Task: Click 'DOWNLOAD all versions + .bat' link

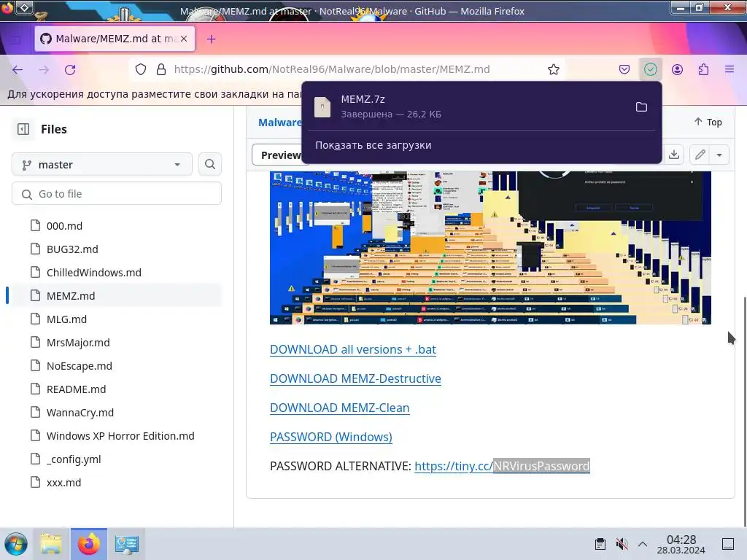Action: (352, 349)
